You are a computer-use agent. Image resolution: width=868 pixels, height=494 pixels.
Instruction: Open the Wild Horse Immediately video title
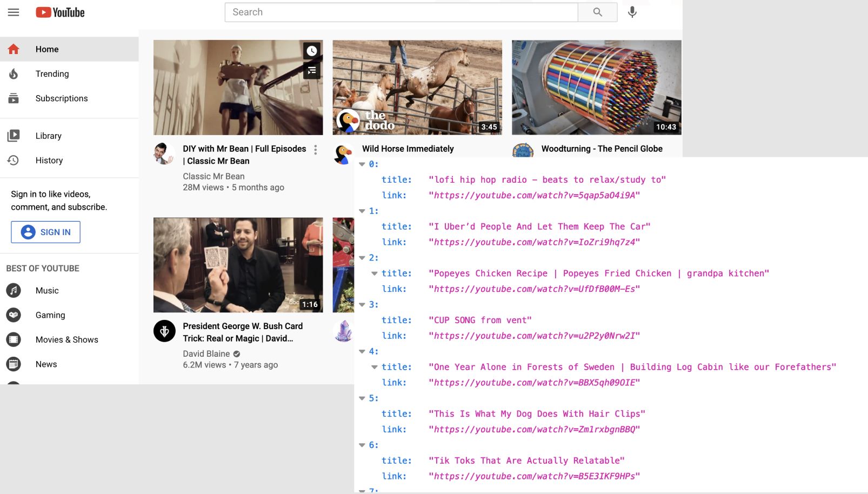click(x=408, y=149)
